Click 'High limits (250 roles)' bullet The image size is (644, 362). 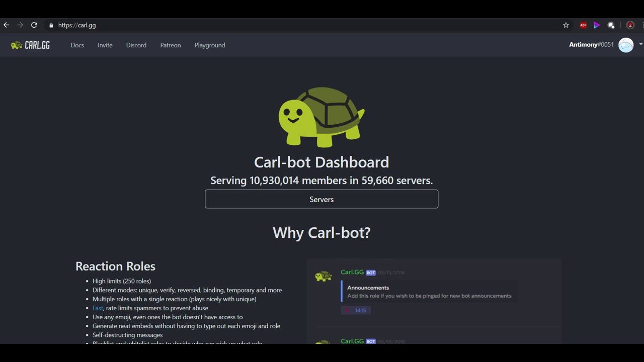click(x=122, y=281)
